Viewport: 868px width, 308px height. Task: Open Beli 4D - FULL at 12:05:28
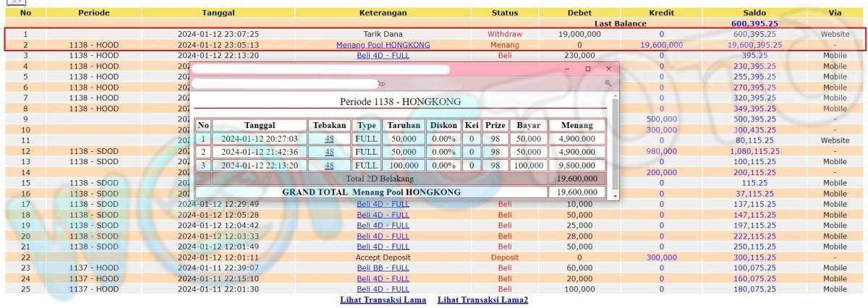[x=383, y=215]
